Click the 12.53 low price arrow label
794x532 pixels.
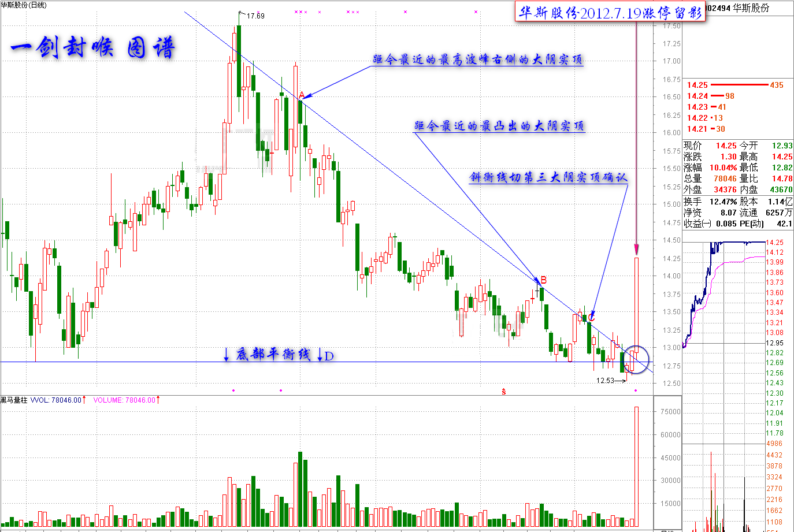[x=611, y=380]
